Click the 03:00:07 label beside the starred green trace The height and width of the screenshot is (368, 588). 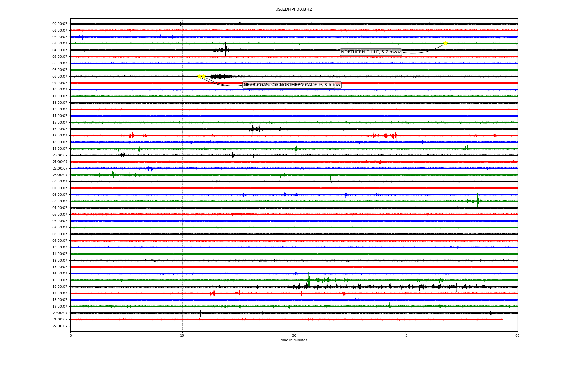(60, 44)
